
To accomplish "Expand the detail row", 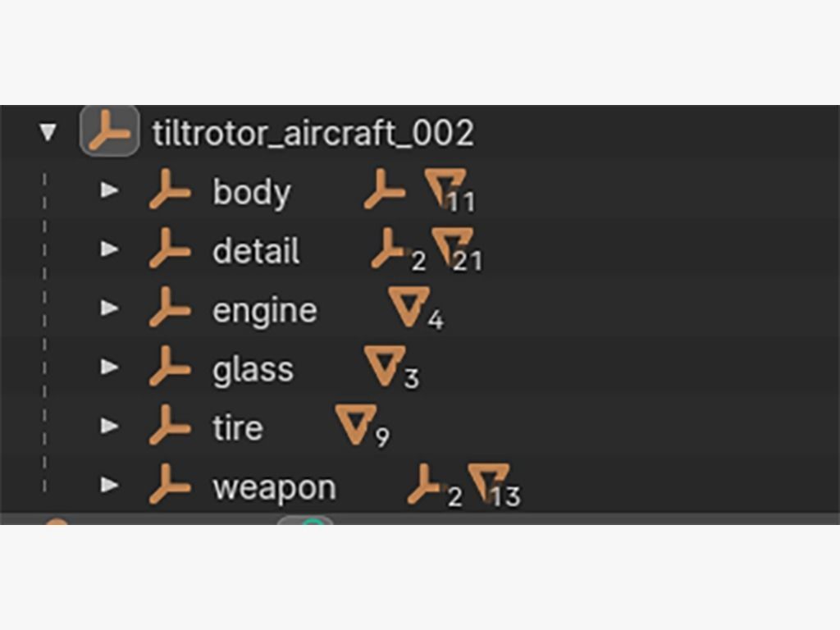I will coord(109,249).
